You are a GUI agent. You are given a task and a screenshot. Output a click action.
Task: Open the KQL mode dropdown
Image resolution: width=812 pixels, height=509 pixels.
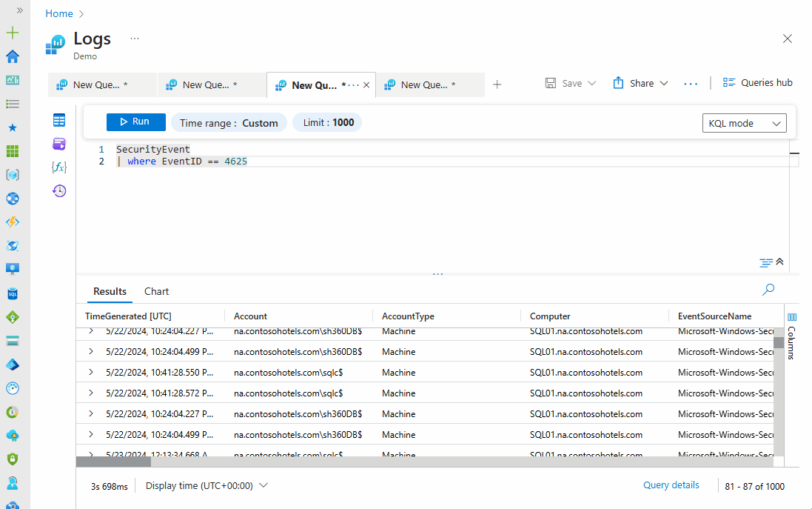(744, 124)
